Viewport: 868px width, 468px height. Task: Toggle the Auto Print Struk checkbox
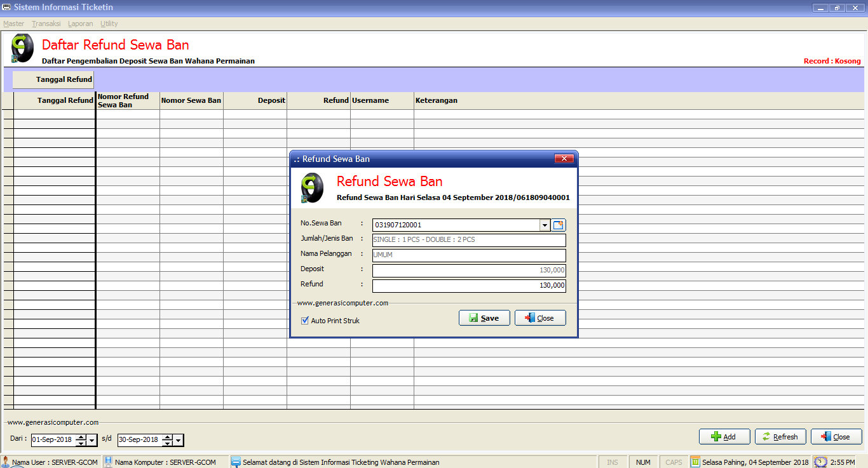coord(305,321)
